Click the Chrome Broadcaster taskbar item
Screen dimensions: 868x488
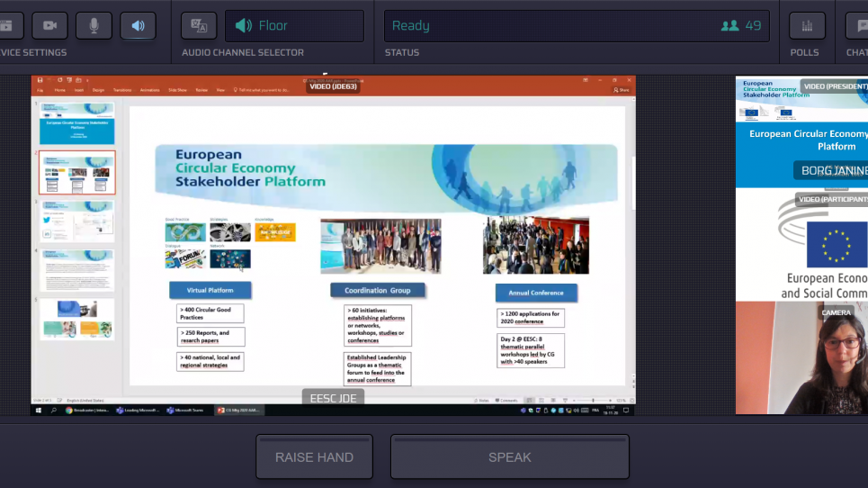[x=87, y=411]
